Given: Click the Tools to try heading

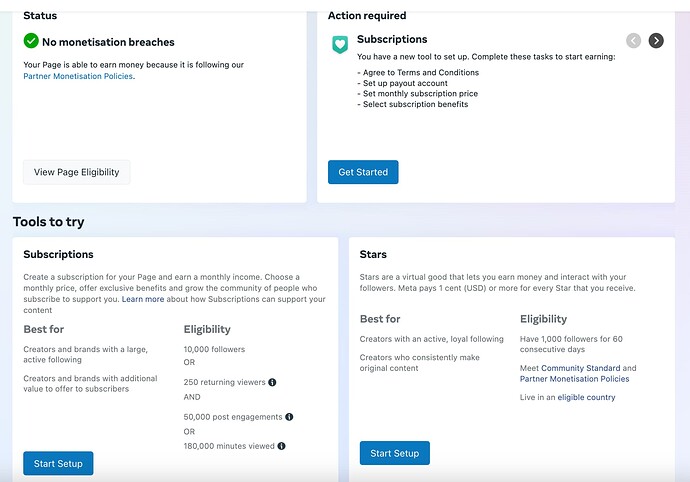Looking at the screenshot, I should pos(48,222).
